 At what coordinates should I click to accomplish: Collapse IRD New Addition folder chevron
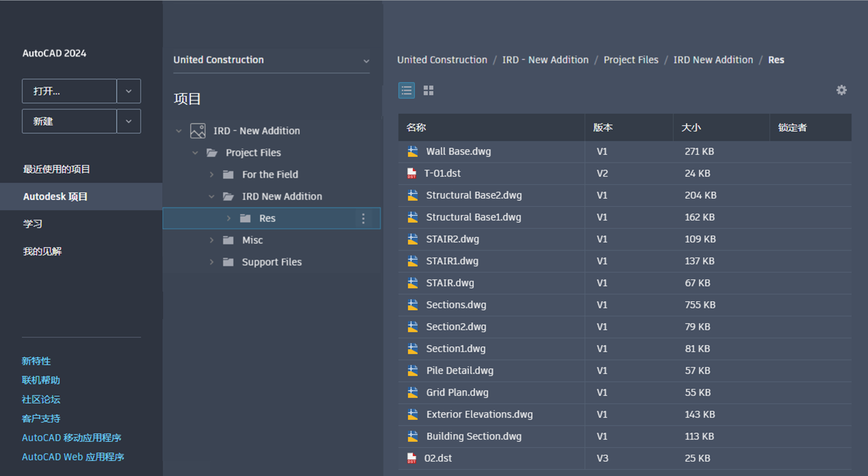tap(212, 197)
